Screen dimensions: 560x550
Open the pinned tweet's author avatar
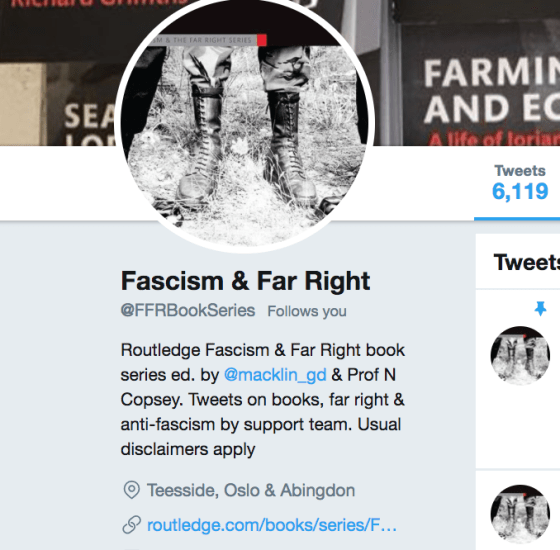tap(520, 355)
